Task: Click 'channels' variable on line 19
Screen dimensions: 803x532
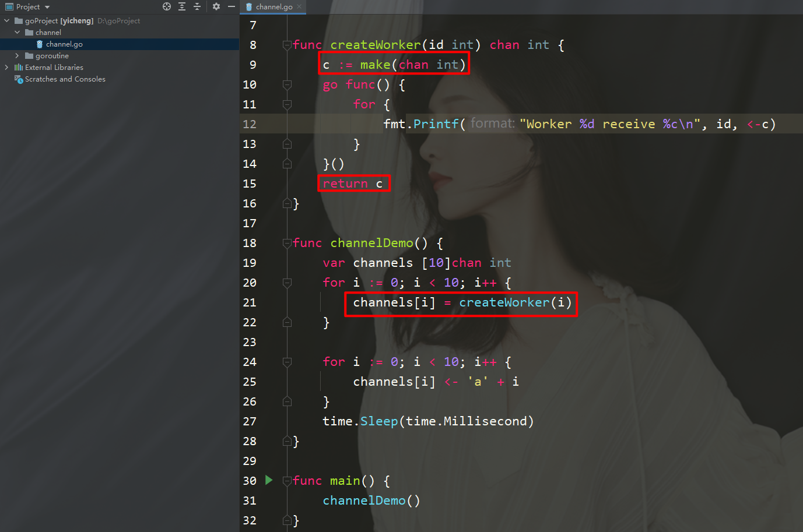Action: pyautogui.click(x=383, y=263)
